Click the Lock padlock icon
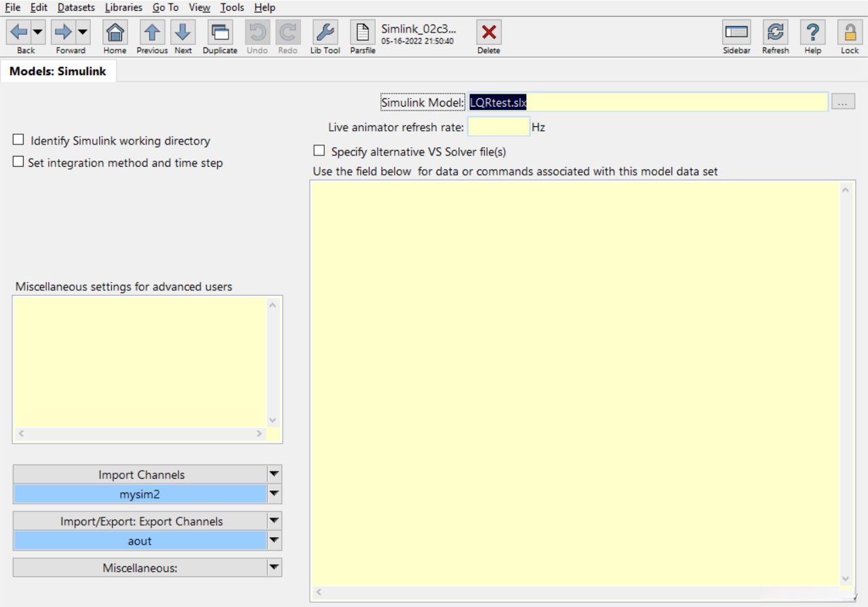This screenshot has width=868, height=607. pos(850,32)
